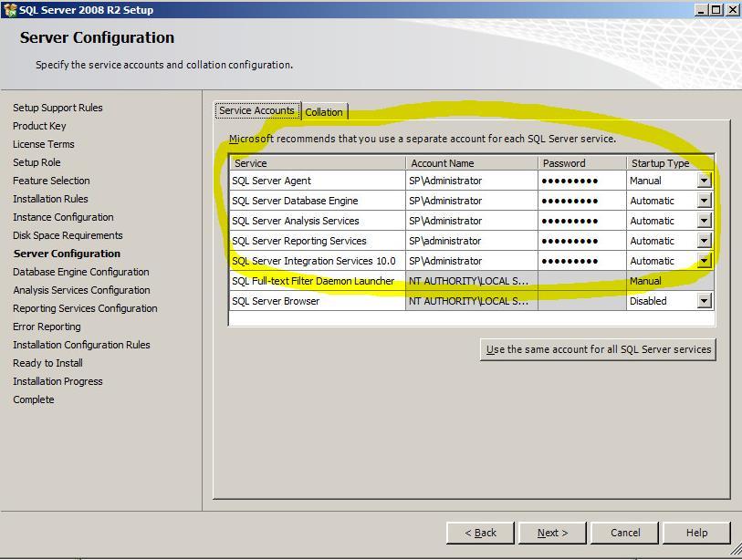
Task: Go back with the '< Back' button
Action: pyautogui.click(x=480, y=533)
